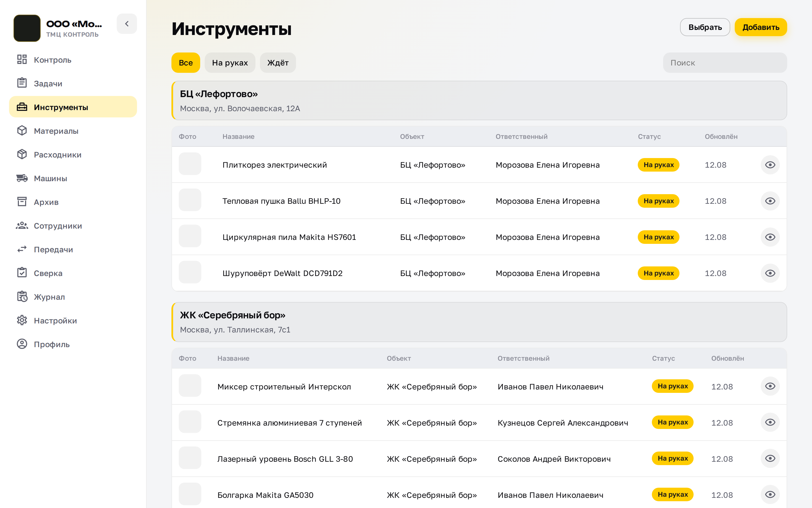The width and height of the screenshot is (812, 508).
Task: Open Миксер строительный Интерскол photo thumbnail
Action: coord(190,386)
